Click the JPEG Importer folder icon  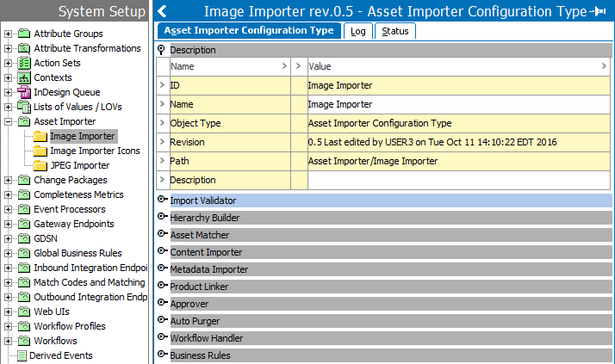[40, 165]
